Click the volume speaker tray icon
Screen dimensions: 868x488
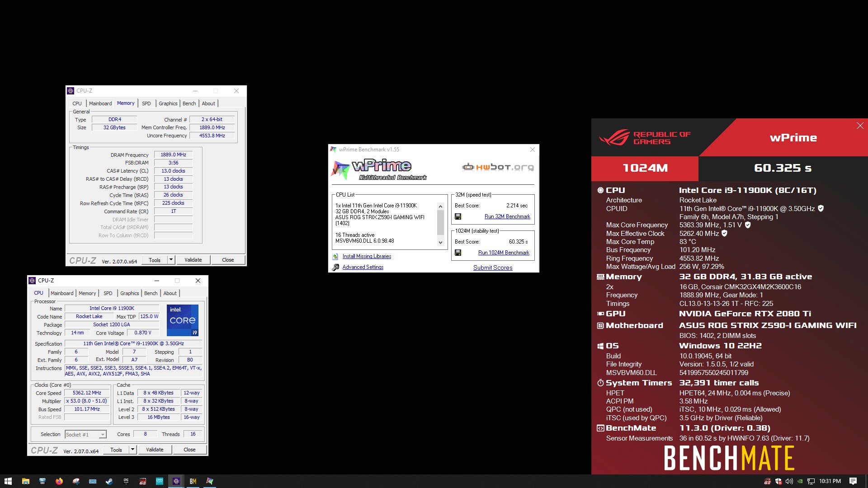(x=789, y=481)
